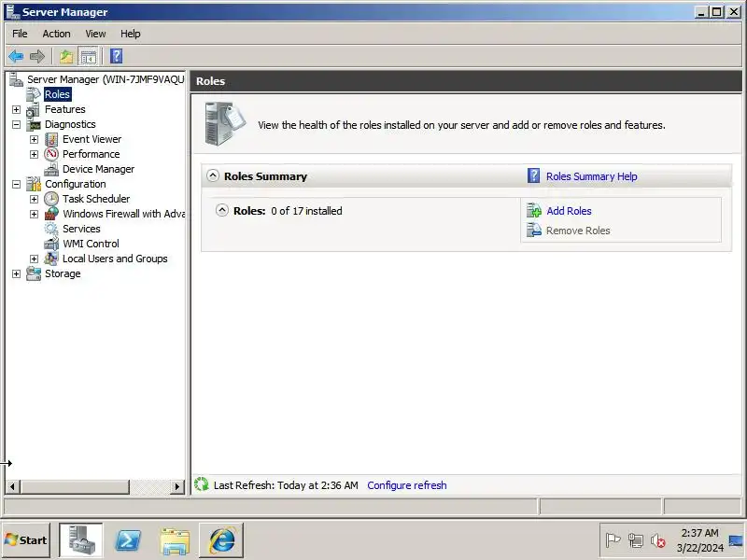Collapse the Diagnostics tree node
The width and height of the screenshot is (747, 560).
pos(16,124)
